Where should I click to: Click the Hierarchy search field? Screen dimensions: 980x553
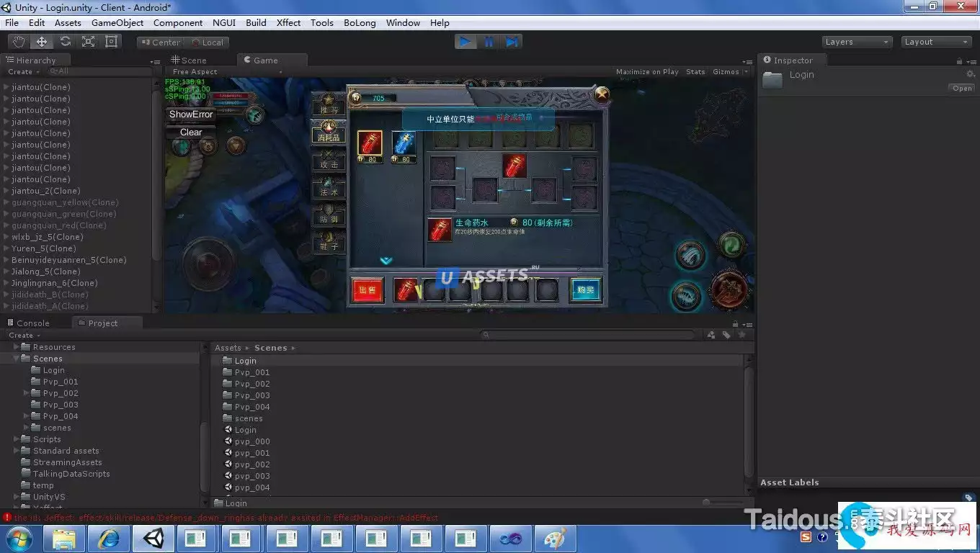click(99, 72)
